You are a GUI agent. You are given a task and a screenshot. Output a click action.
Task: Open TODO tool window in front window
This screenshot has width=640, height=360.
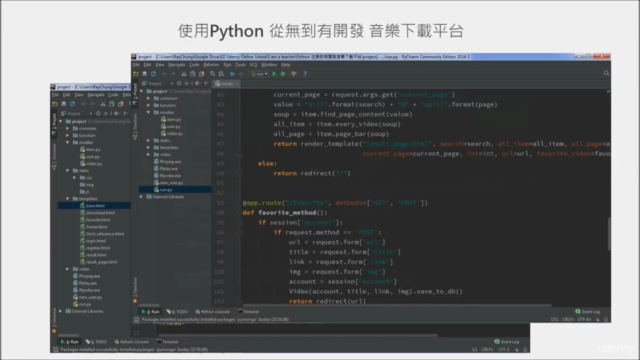177,311
